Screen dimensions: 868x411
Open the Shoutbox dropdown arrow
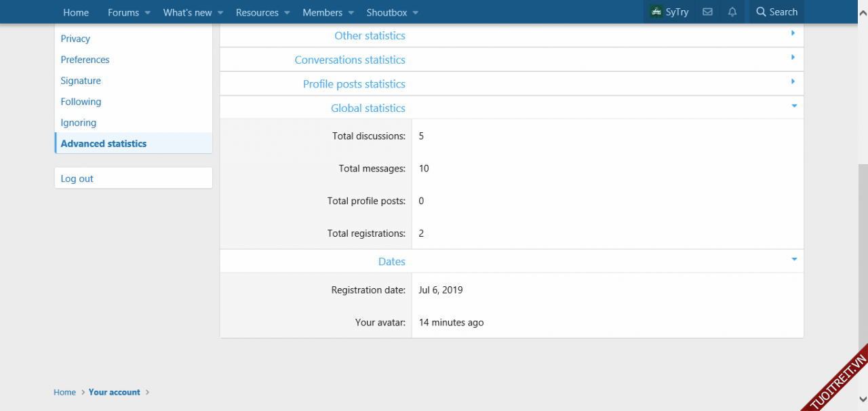(415, 13)
